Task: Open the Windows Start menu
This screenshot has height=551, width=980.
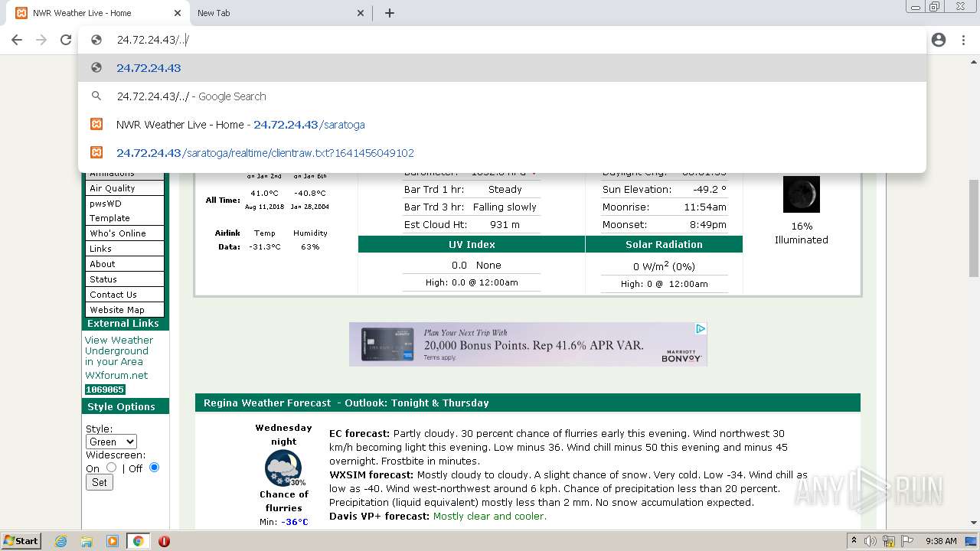Action: pos(21,540)
